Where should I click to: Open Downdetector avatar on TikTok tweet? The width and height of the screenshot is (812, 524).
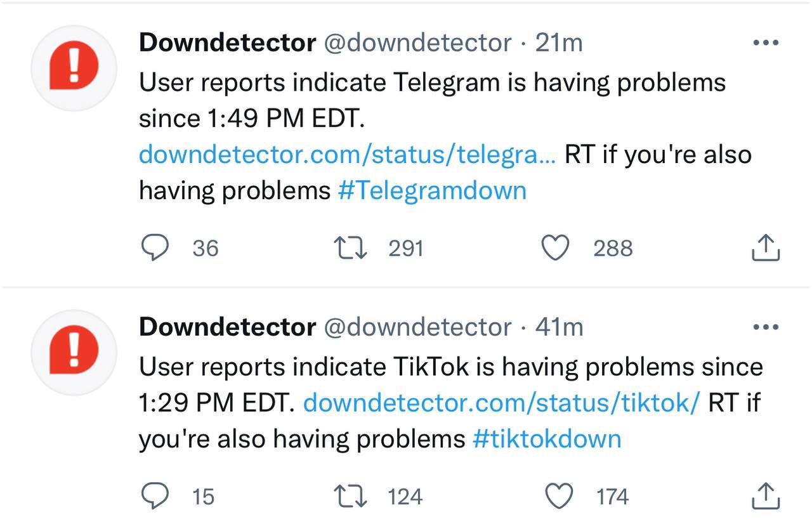pos(74,352)
